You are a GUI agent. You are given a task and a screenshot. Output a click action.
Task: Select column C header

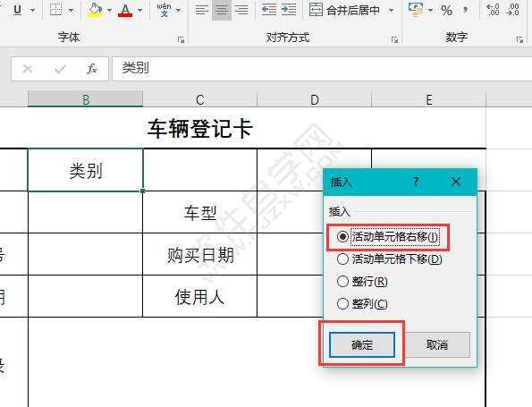tap(200, 99)
